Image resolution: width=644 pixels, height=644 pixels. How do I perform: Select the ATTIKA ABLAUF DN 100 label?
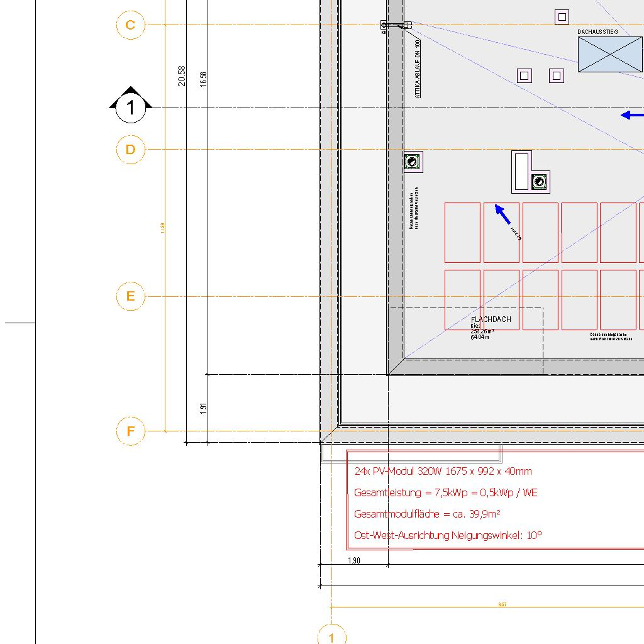[417, 68]
